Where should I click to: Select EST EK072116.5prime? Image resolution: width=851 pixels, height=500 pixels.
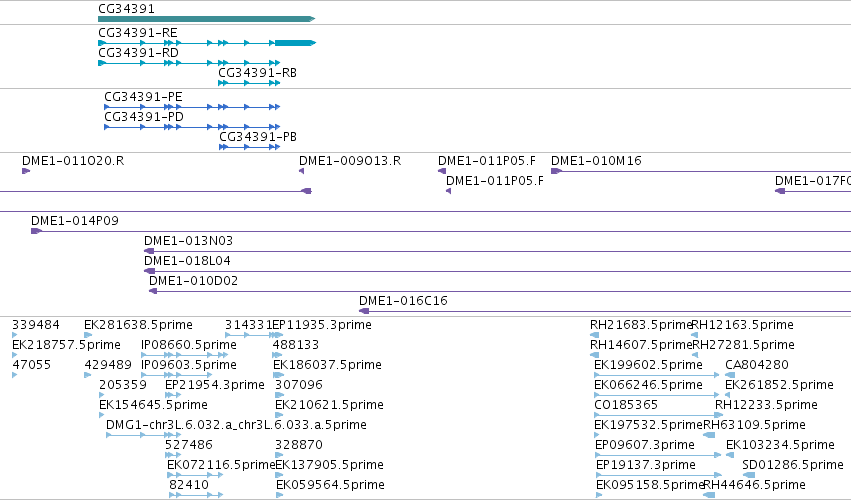coord(221,466)
